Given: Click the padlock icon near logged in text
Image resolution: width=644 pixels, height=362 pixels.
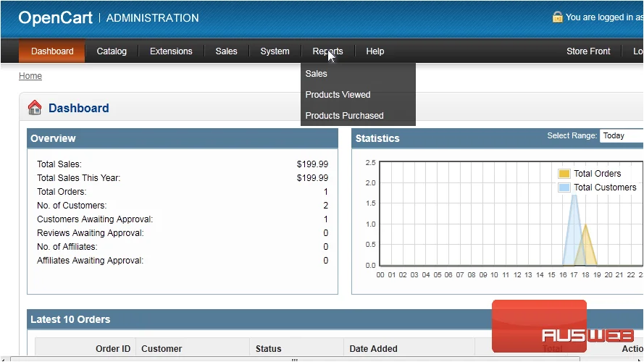Looking at the screenshot, I should click(557, 17).
